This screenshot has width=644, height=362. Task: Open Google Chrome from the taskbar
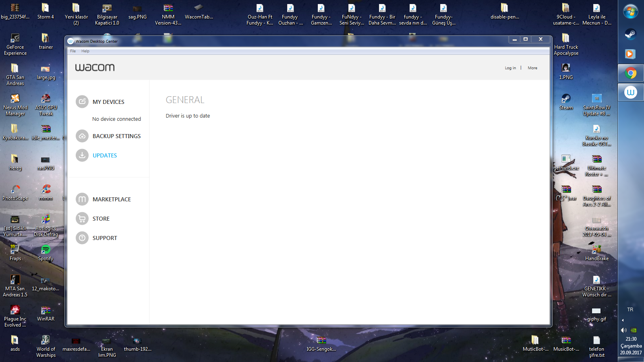[x=631, y=73]
